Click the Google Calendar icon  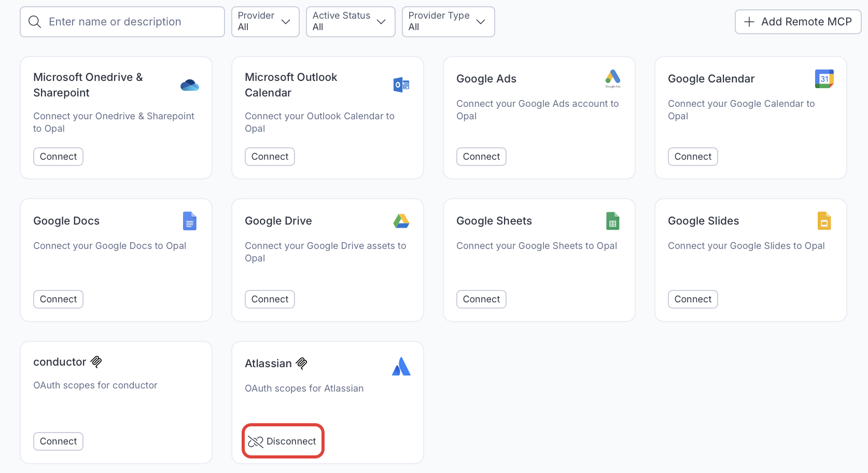click(x=824, y=79)
